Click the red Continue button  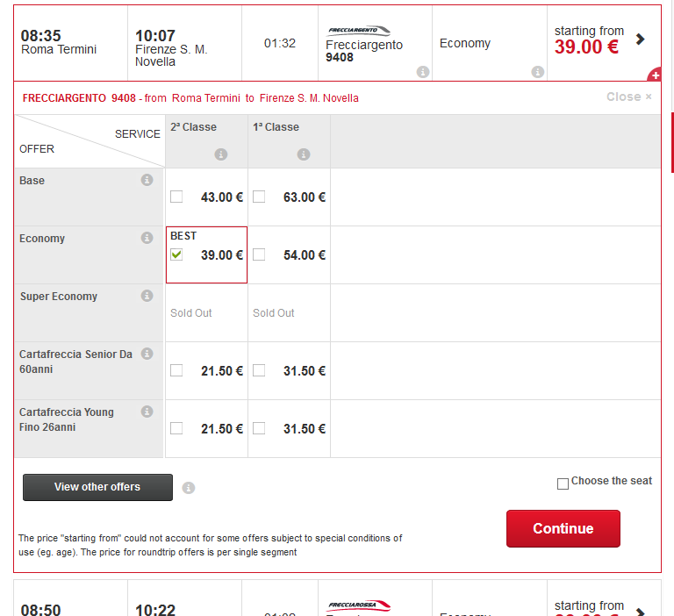563,528
